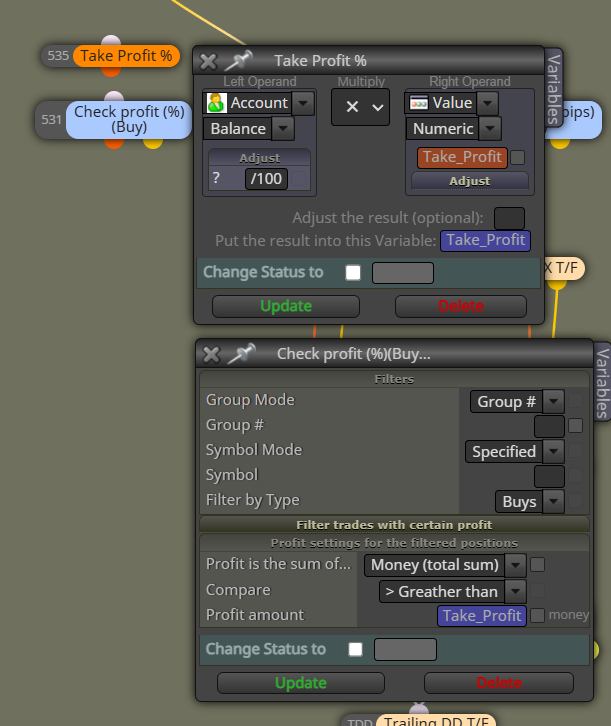This screenshot has width=611, height=726.
Task: Select the Trailing DD T/F node
Action: (436, 720)
